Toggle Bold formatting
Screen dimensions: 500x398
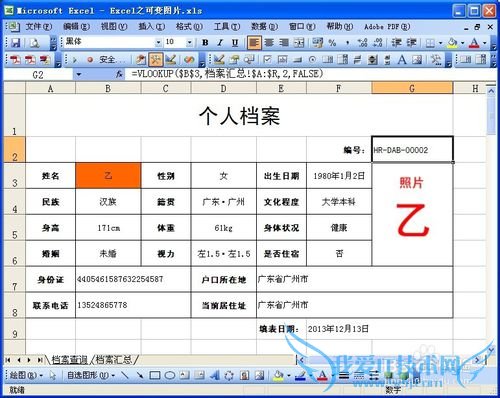click(205, 43)
